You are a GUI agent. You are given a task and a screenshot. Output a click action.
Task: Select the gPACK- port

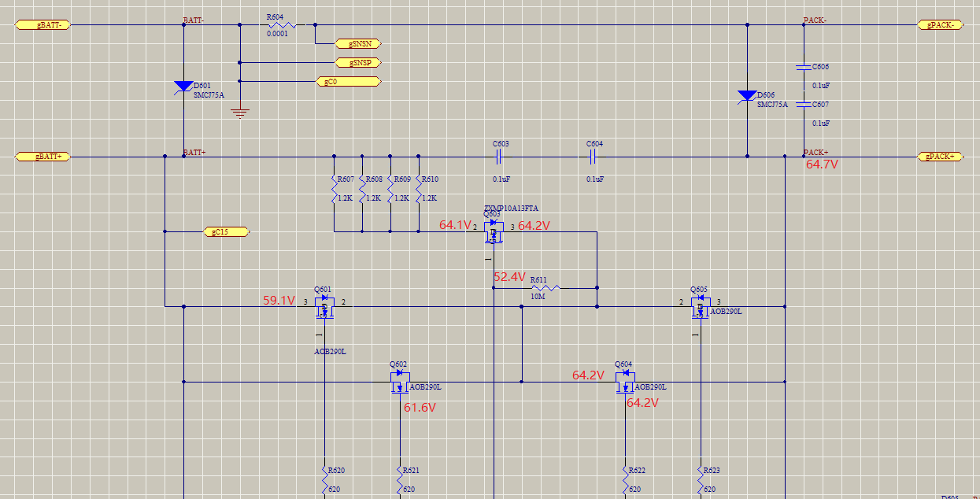941,24
